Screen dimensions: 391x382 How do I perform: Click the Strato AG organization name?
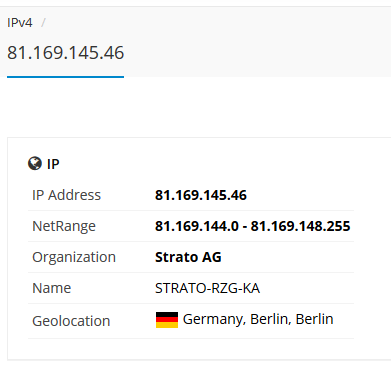click(x=188, y=257)
